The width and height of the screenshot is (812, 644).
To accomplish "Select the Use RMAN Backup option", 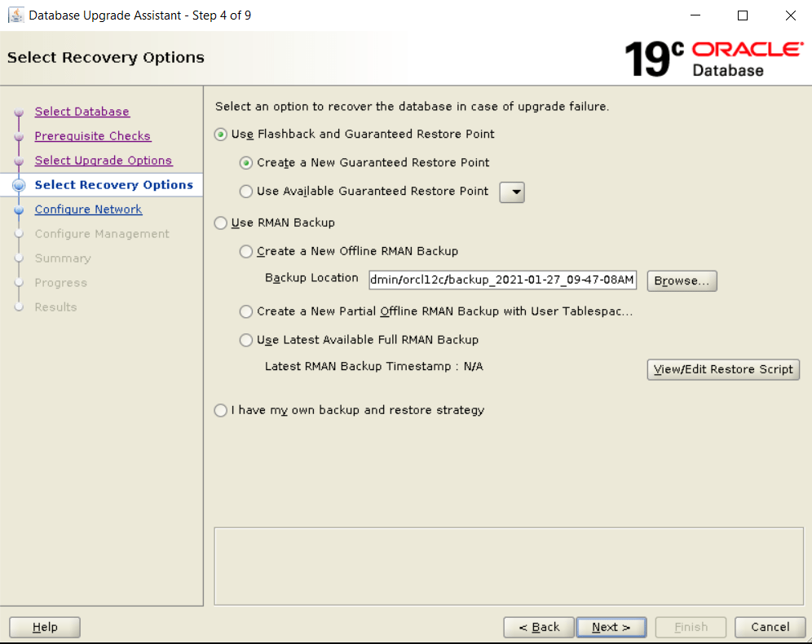I will point(221,223).
